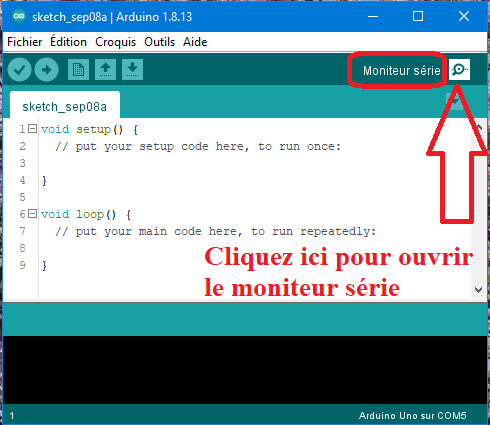Click the Verify checkmark button

point(19,70)
